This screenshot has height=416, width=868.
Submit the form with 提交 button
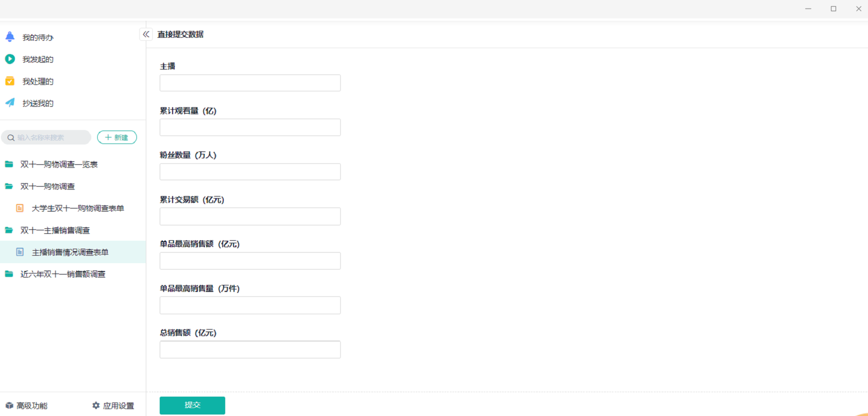[x=192, y=405]
